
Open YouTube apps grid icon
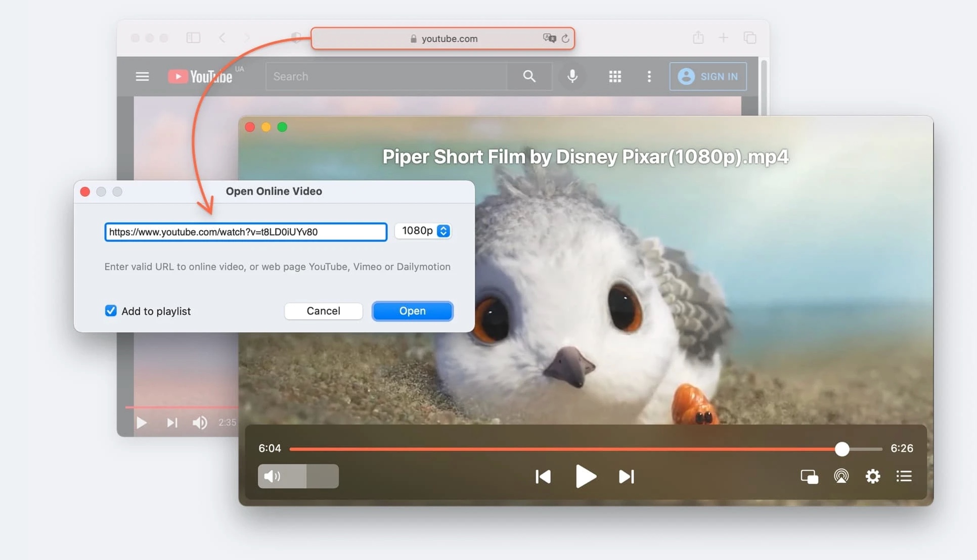coord(615,76)
